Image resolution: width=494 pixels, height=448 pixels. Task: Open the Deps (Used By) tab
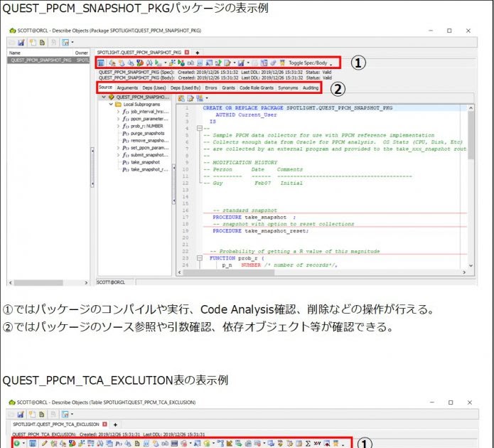[186, 87]
